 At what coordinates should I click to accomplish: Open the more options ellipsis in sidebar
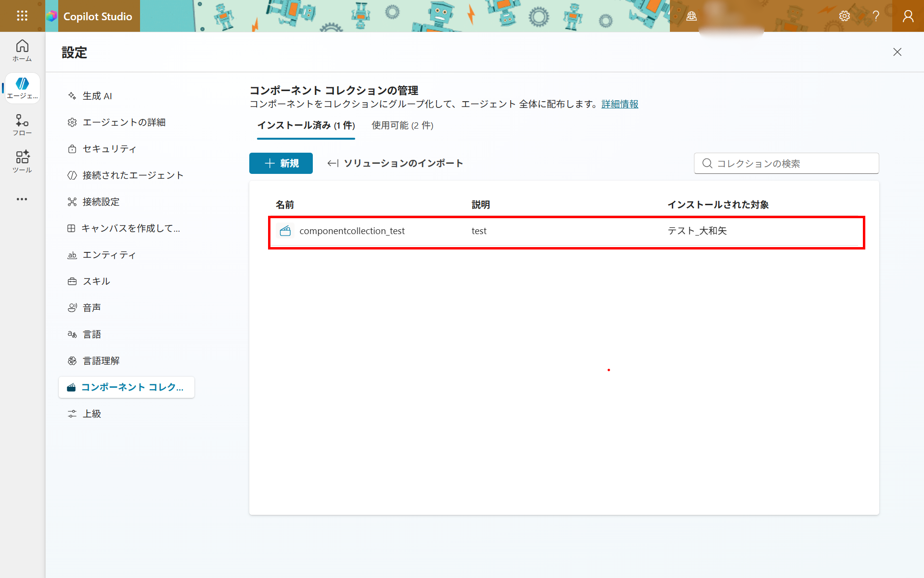coord(22,199)
